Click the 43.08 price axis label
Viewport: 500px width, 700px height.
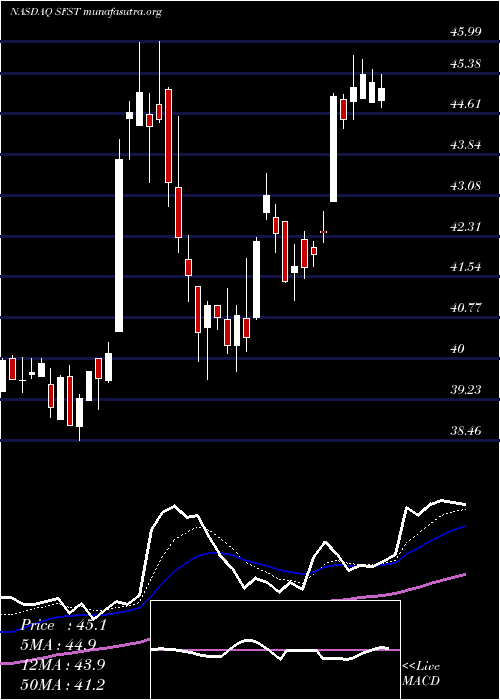pyautogui.click(x=466, y=186)
